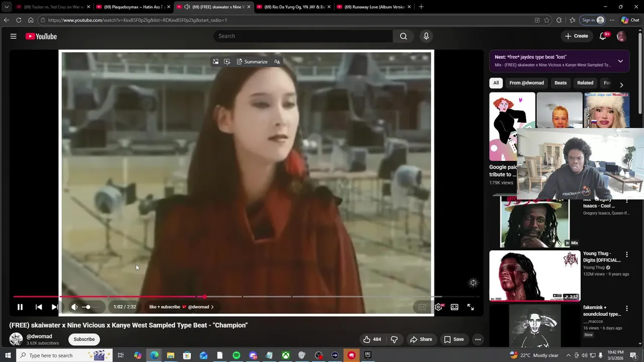Open the @dwomad channel avatar

[x=16, y=339]
